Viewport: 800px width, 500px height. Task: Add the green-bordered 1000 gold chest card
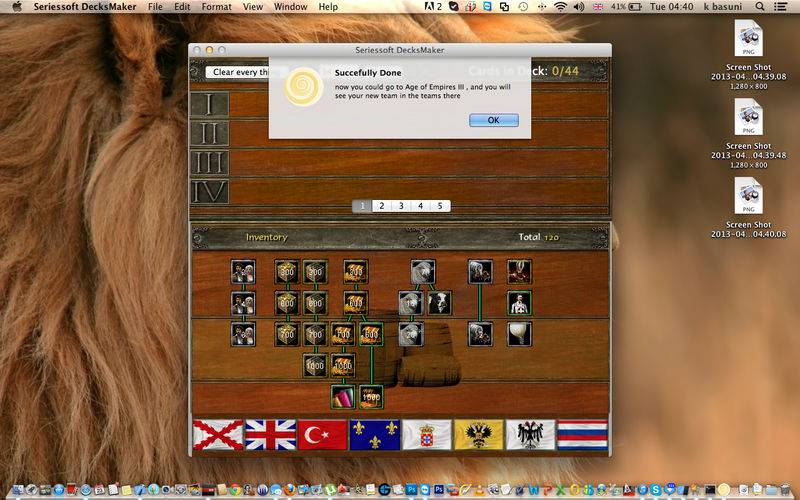tap(371, 396)
